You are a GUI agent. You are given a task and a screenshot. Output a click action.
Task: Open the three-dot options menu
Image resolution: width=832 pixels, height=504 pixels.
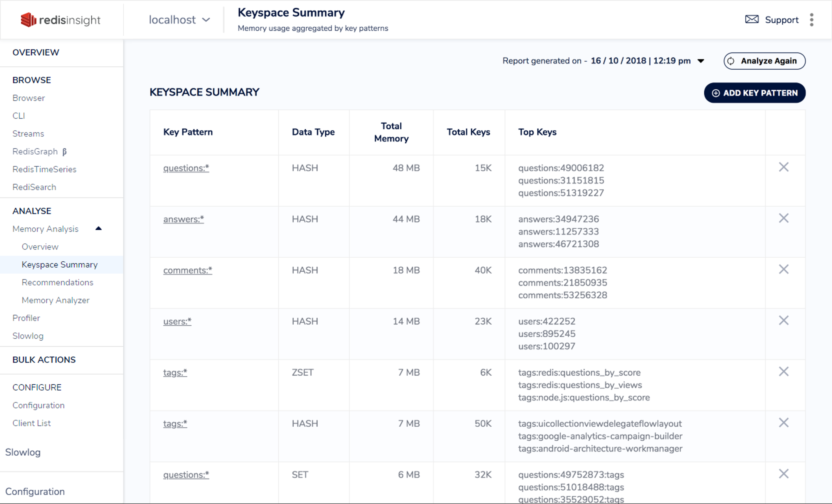tap(811, 20)
